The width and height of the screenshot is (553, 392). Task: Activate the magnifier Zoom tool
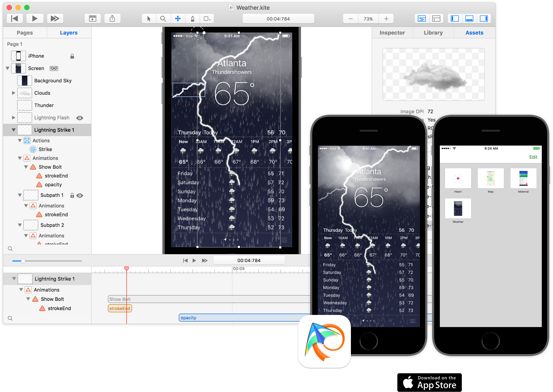click(x=163, y=18)
